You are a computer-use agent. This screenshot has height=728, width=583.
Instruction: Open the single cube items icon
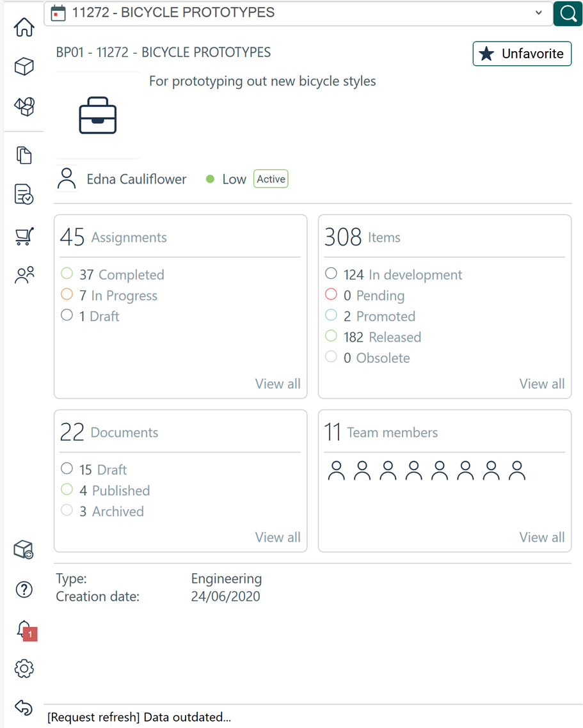[24, 67]
